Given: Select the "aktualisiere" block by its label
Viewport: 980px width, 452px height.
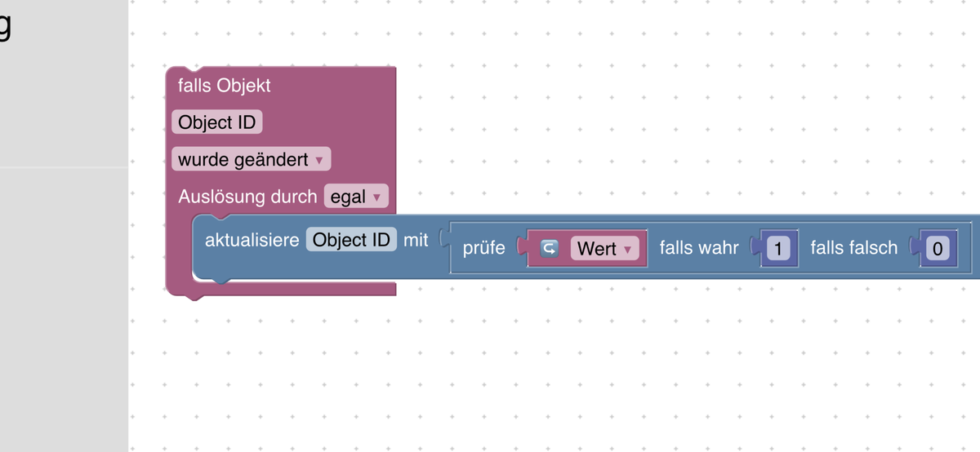Looking at the screenshot, I should [252, 241].
